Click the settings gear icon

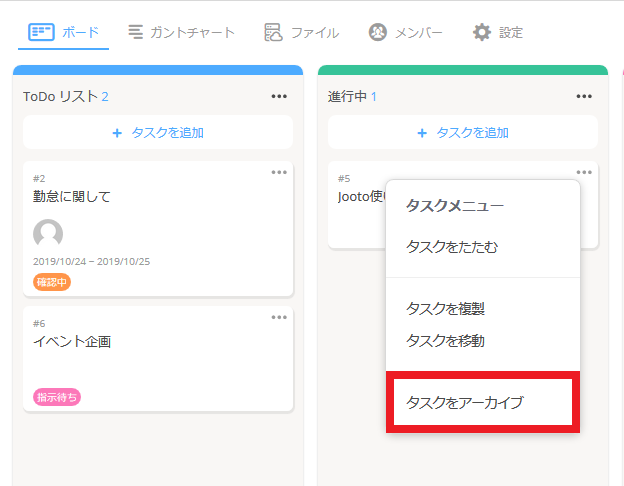[482, 32]
